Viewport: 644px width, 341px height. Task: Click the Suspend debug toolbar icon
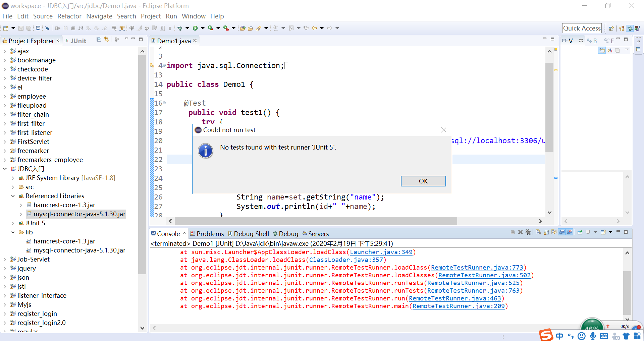(65, 28)
